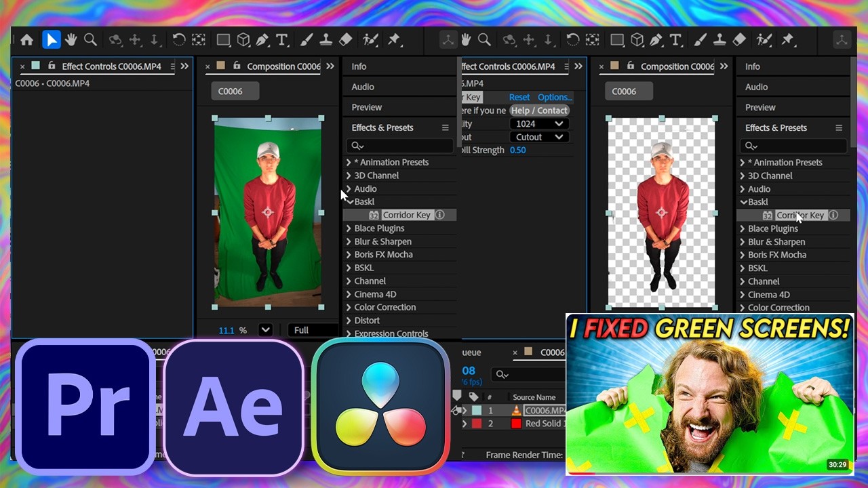Select the Hand tool in right window toolbar
868x488 pixels.
pyautogui.click(x=465, y=40)
